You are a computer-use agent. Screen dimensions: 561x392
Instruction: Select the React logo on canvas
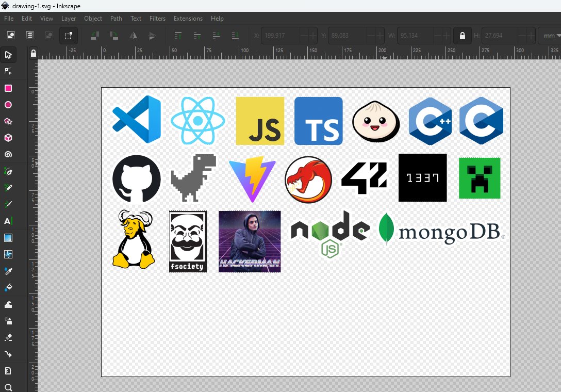(x=198, y=121)
